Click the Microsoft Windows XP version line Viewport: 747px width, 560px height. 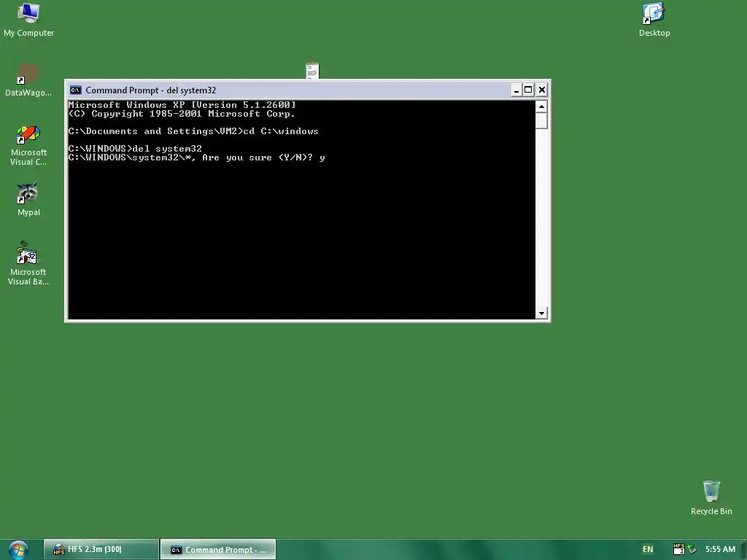pos(182,105)
